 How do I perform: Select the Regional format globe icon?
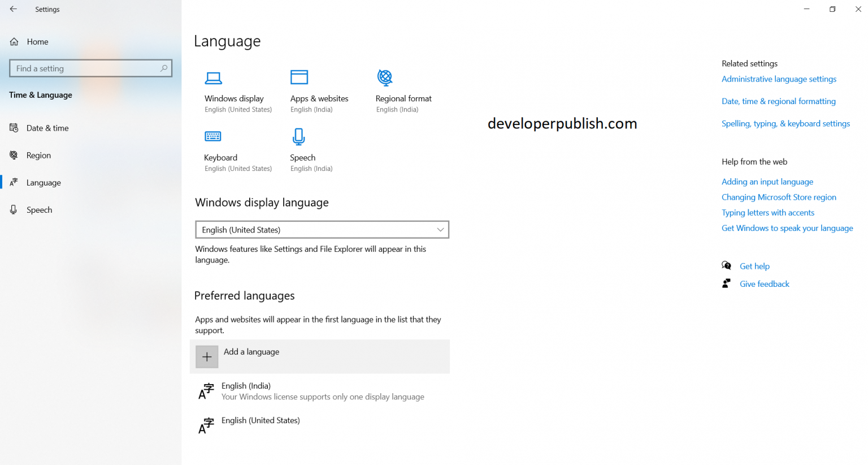(x=385, y=78)
